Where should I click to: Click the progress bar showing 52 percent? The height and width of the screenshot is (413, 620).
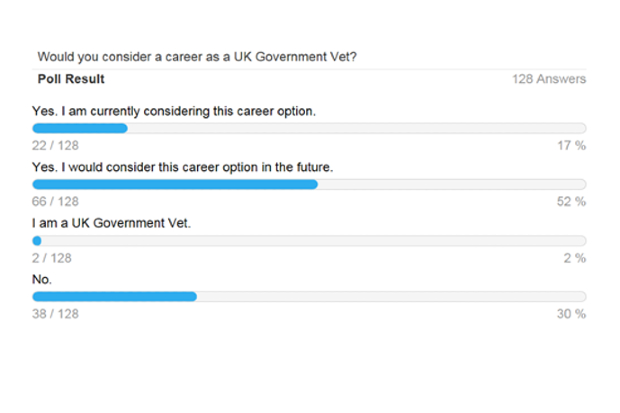click(x=309, y=184)
